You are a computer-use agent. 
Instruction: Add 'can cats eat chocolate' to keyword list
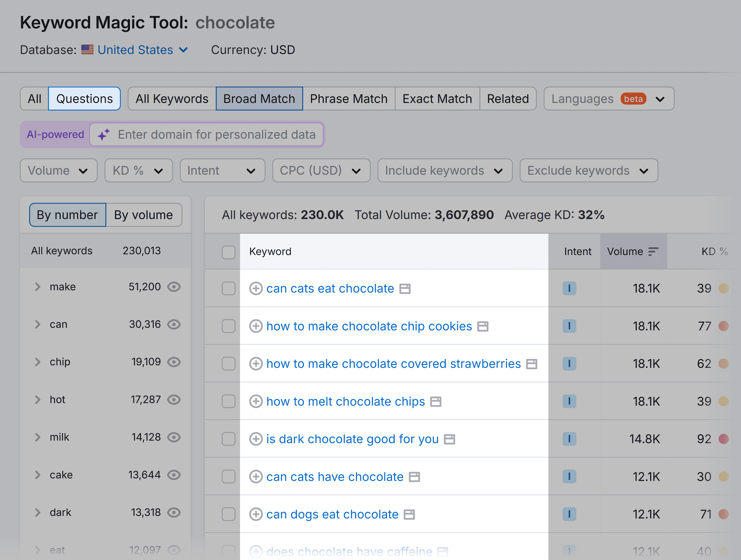point(256,288)
